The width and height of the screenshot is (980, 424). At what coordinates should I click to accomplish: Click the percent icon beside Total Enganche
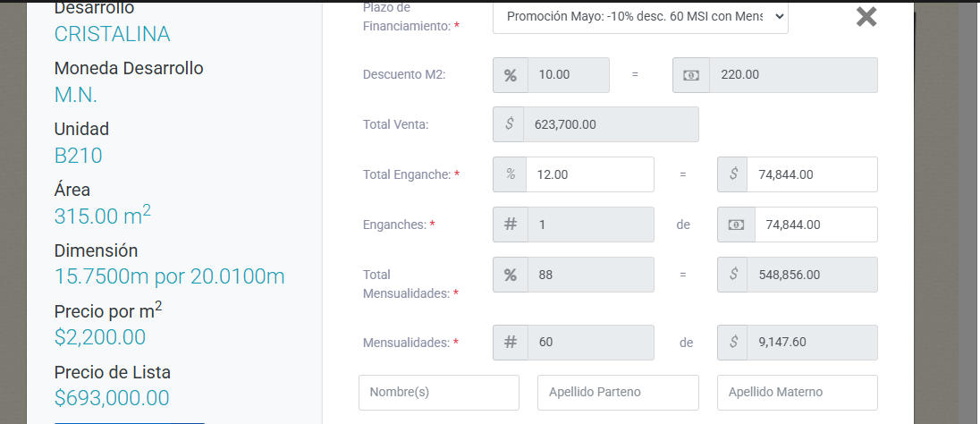pos(511,174)
